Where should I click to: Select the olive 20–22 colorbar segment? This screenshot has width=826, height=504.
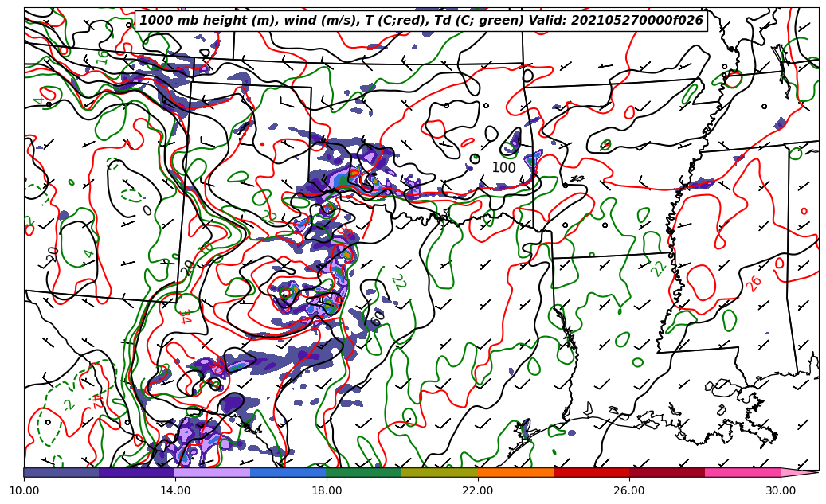coord(440,472)
